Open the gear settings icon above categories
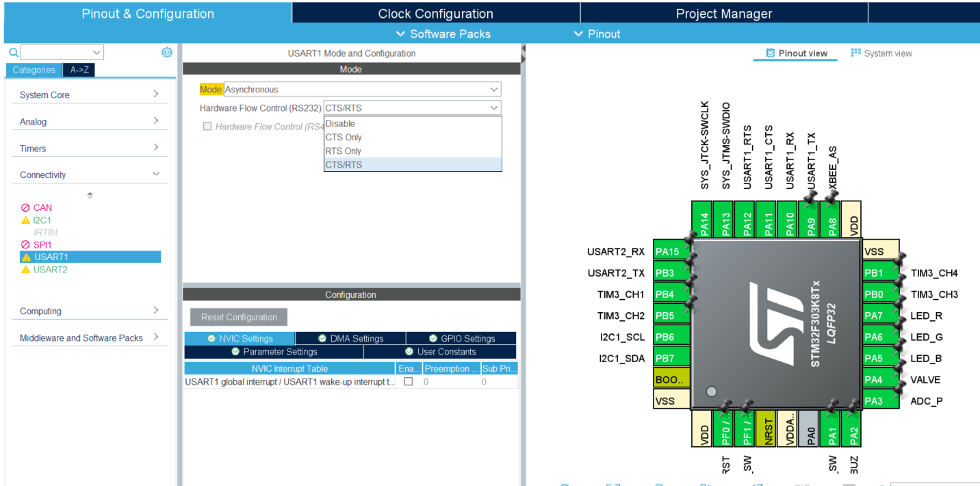The height and width of the screenshot is (486, 980). 167,52
